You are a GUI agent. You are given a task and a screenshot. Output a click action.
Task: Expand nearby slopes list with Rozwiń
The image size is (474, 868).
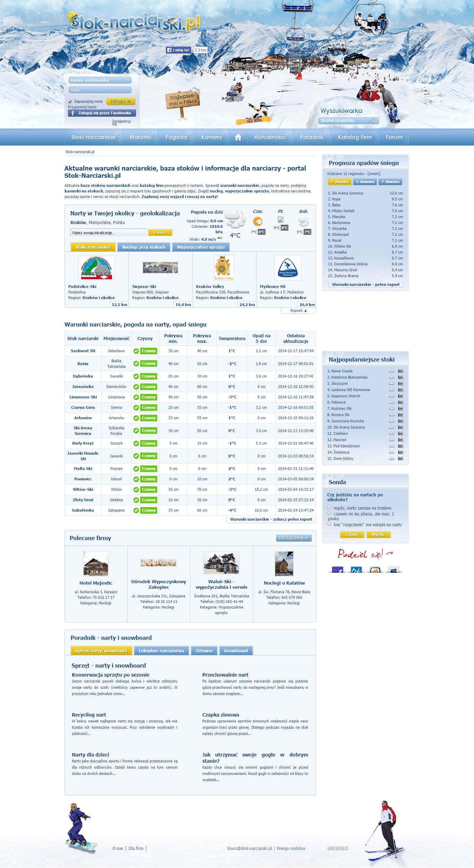click(298, 311)
